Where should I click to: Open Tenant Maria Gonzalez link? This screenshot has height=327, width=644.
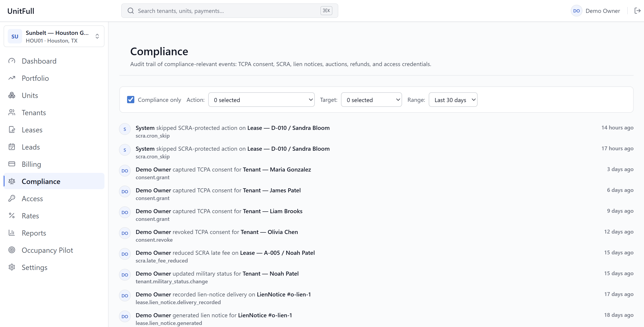[x=277, y=169]
